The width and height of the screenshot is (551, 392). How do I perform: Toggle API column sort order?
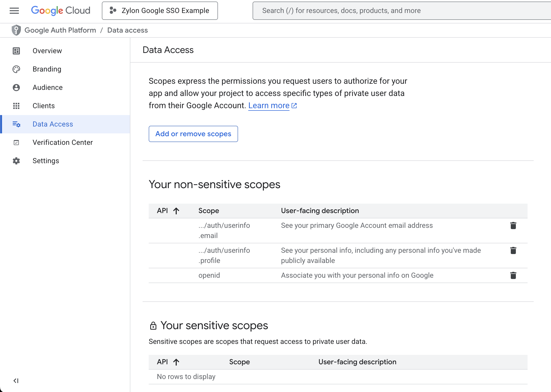point(176,211)
